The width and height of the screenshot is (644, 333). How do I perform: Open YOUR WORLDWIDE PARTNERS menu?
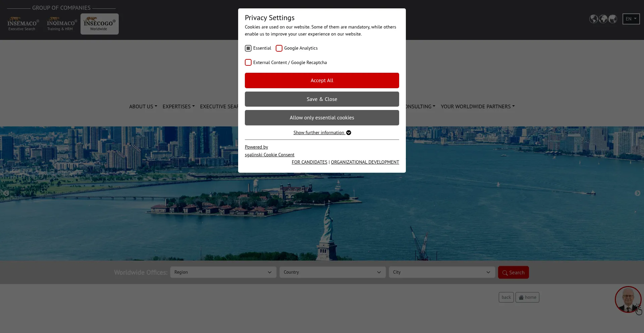(477, 107)
